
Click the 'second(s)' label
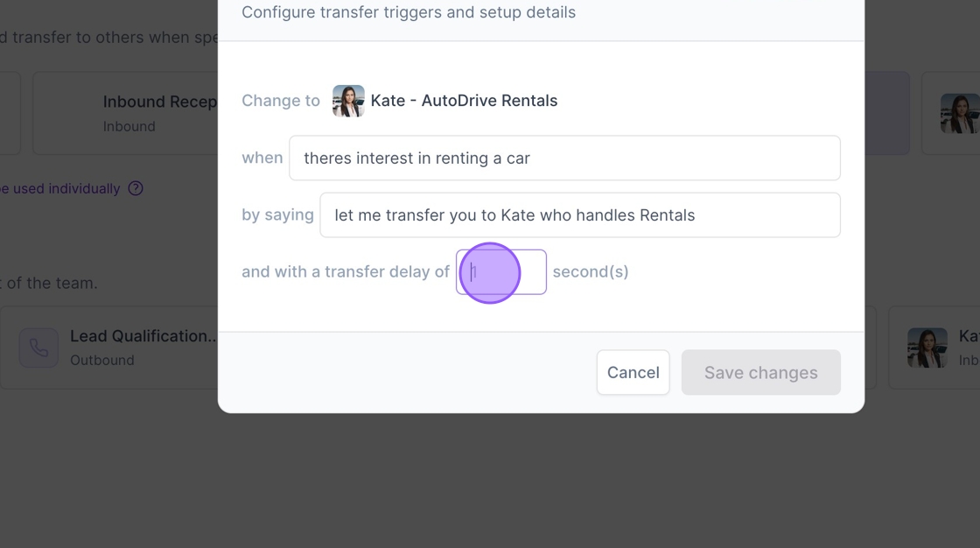591,272
